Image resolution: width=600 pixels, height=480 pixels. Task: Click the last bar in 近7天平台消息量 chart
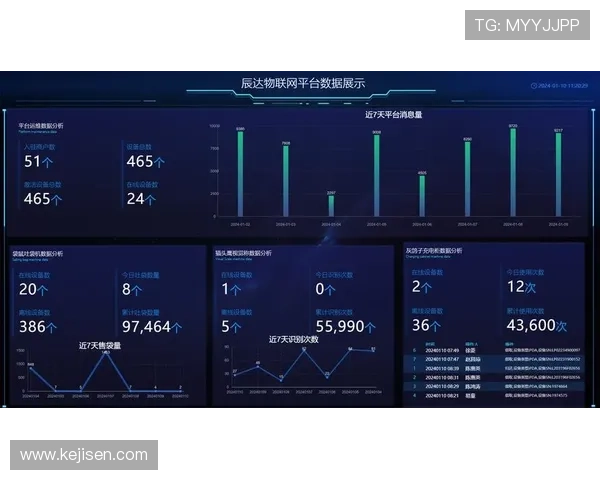pos(558,173)
